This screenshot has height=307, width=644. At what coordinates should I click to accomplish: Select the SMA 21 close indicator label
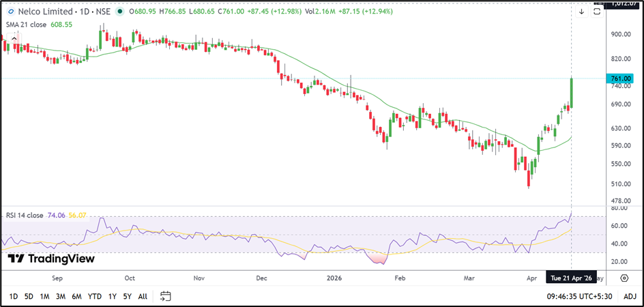click(27, 24)
